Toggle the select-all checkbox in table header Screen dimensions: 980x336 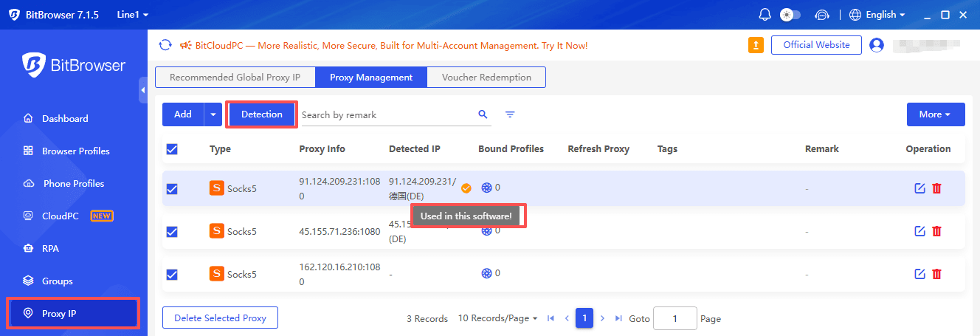point(172,149)
